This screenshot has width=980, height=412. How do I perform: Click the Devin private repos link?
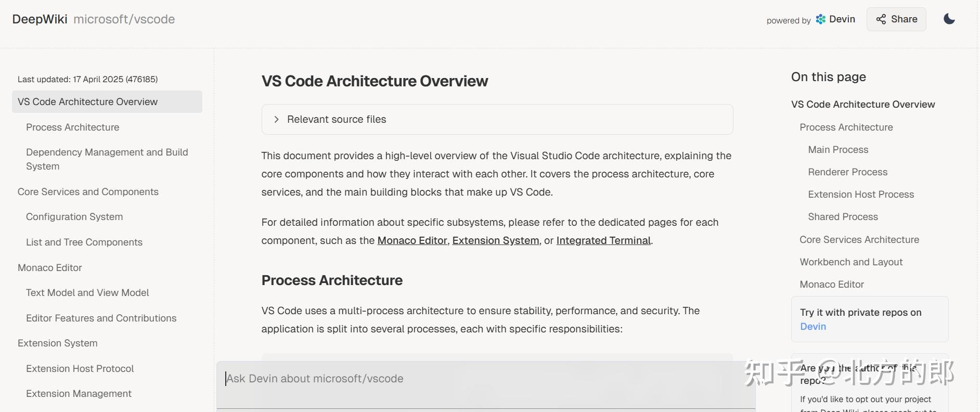[x=813, y=327]
